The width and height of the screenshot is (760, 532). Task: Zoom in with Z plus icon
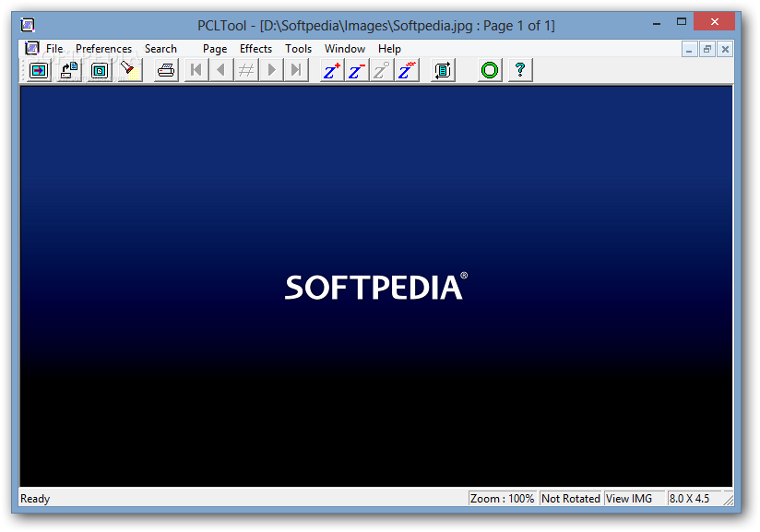click(332, 70)
